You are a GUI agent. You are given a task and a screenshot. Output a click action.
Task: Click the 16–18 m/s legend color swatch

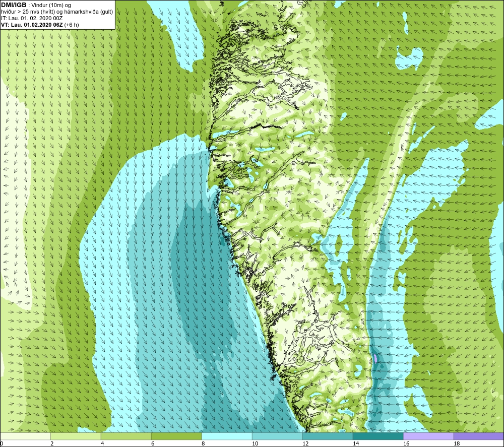click(428, 436)
